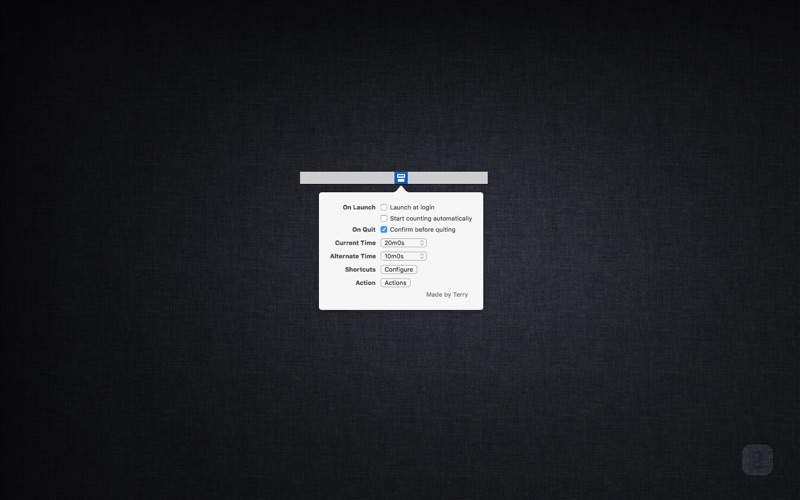The image size is (800, 500).
Task: Click the On Launch section label
Action: 359,207
